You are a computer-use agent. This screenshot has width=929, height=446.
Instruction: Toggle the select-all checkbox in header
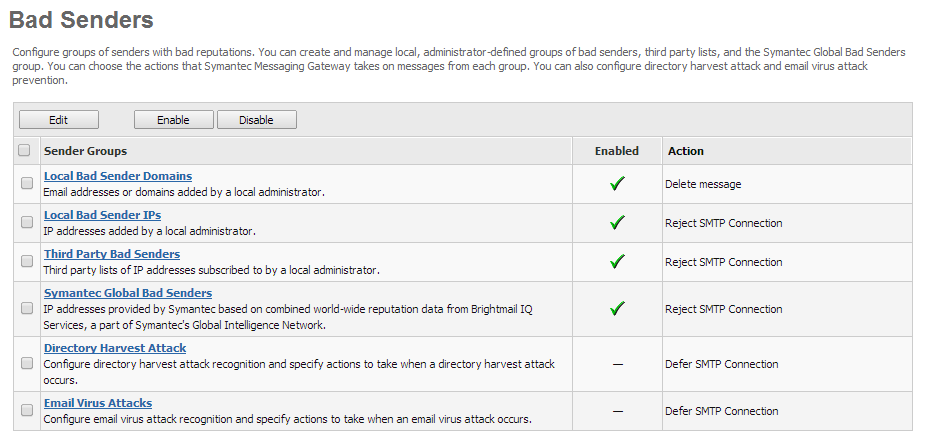[x=25, y=151]
